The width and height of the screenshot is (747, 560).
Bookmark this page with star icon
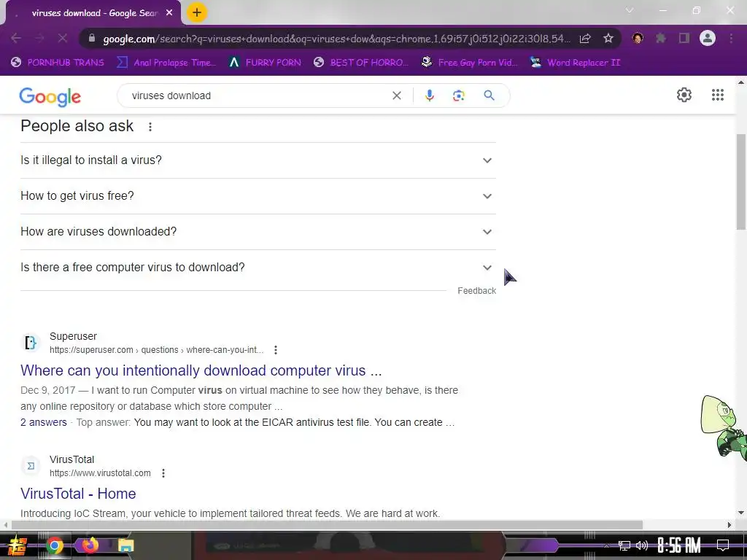[608, 38]
